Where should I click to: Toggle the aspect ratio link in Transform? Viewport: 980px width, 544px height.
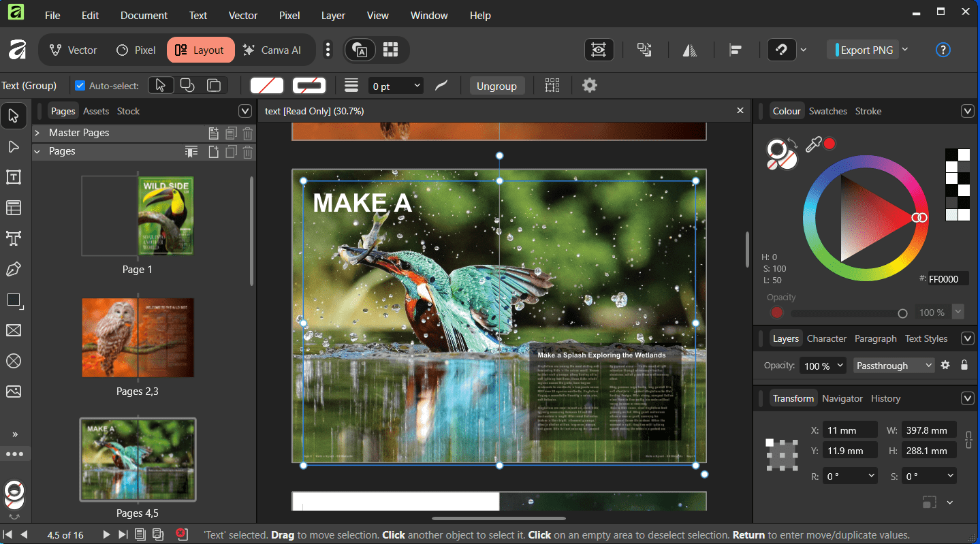pos(968,440)
